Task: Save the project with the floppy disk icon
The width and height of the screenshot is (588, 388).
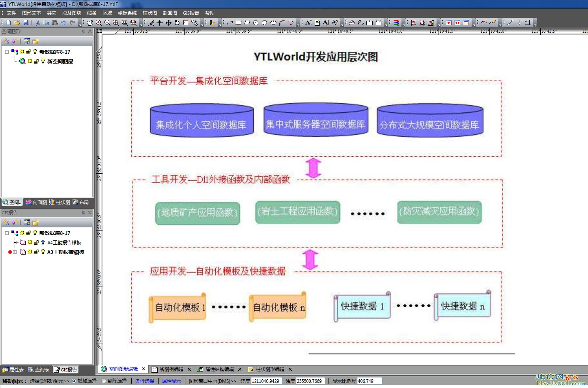Action: point(26,23)
